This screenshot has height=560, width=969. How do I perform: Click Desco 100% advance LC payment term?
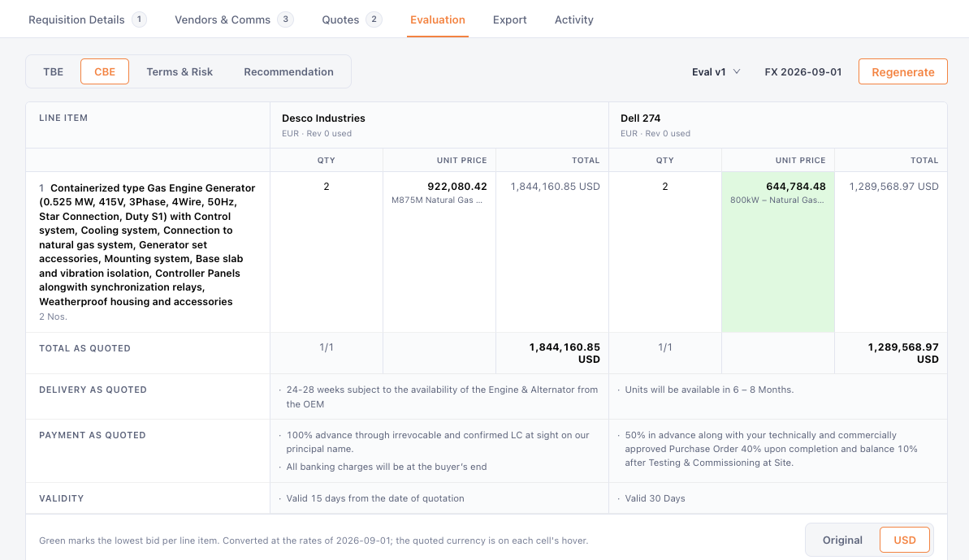click(x=438, y=442)
